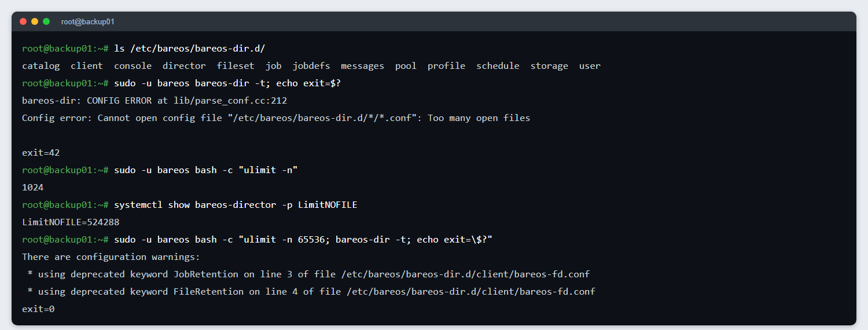Click the 'pool' directory name
Image resolution: width=868 pixels, height=330 pixels.
[x=406, y=66]
